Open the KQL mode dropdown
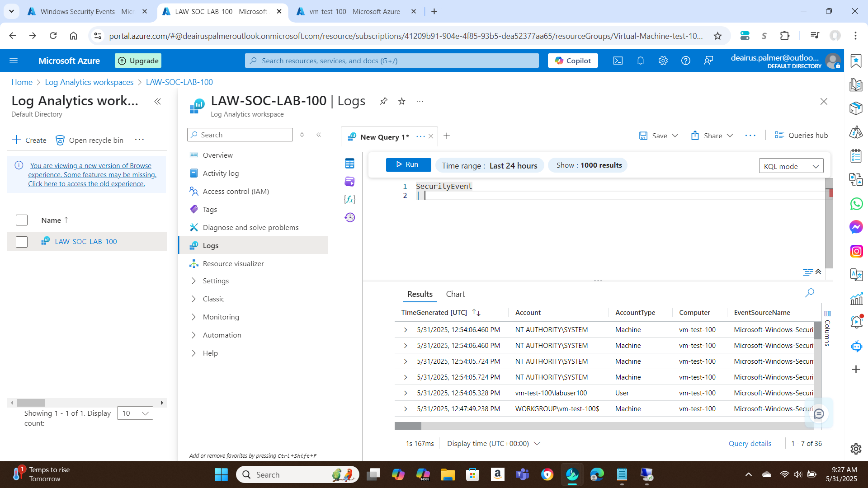Image resolution: width=868 pixels, height=488 pixels. [x=791, y=166]
